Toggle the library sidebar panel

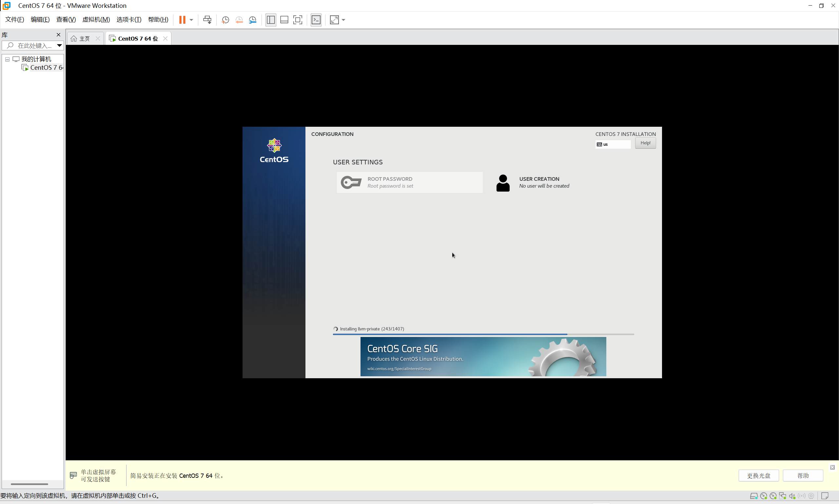[x=270, y=20]
